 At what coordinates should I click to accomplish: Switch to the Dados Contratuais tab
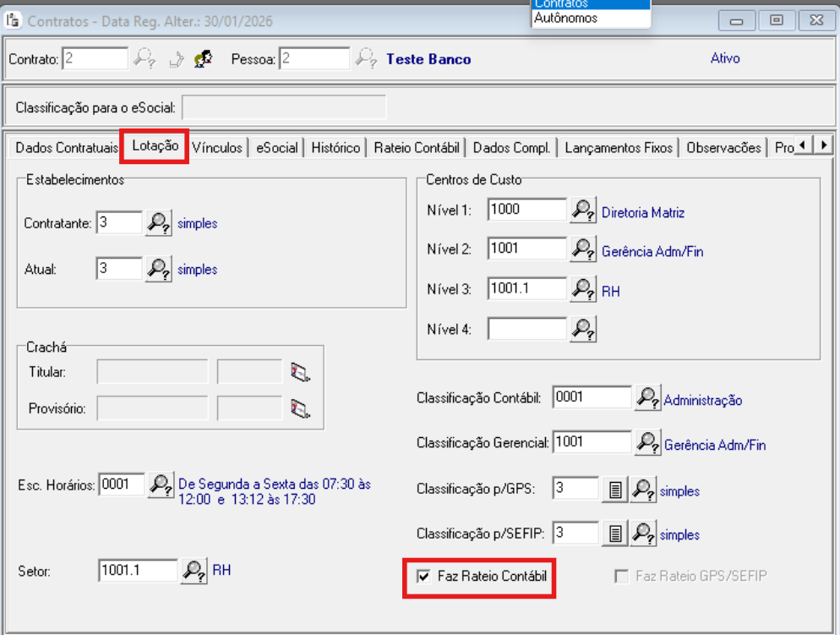[x=67, y=147]
